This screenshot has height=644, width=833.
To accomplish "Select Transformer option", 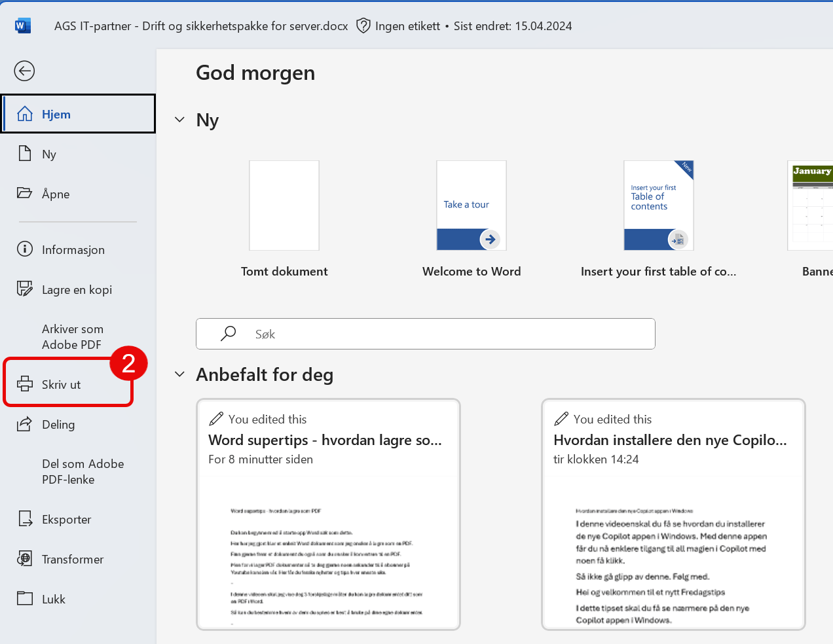I will click(79, 559).
